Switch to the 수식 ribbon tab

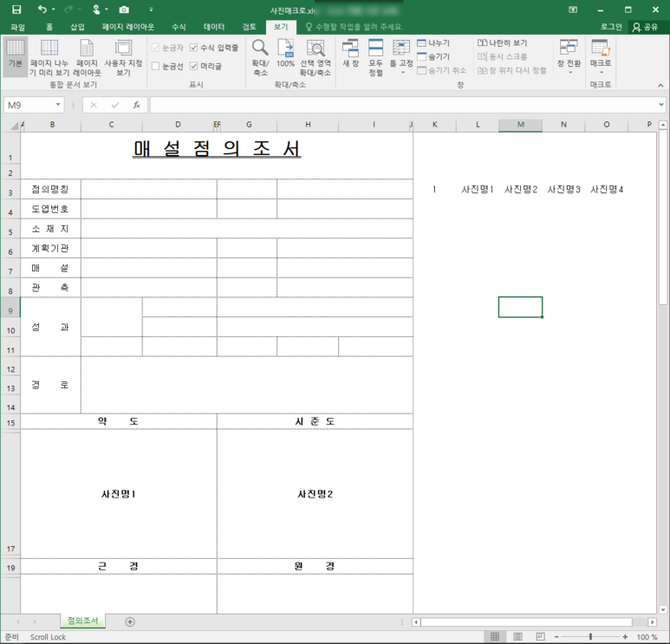pyautogui.click(x=179, y=27)
